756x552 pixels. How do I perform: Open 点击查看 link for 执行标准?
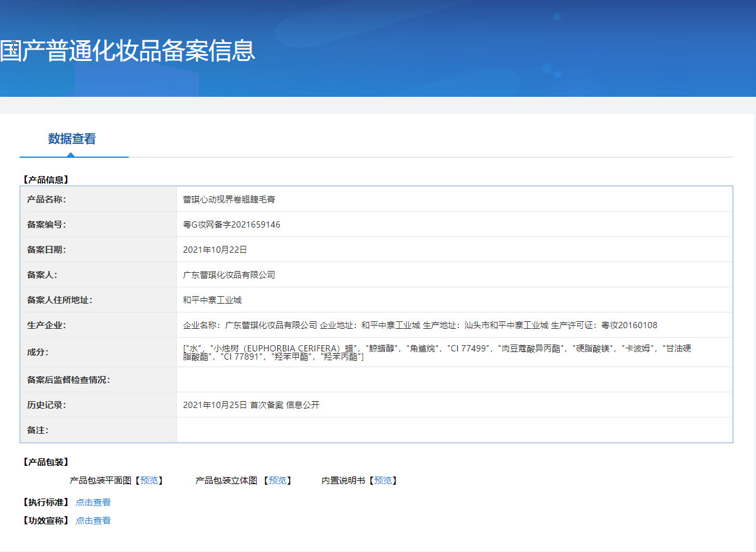(93, 502)
